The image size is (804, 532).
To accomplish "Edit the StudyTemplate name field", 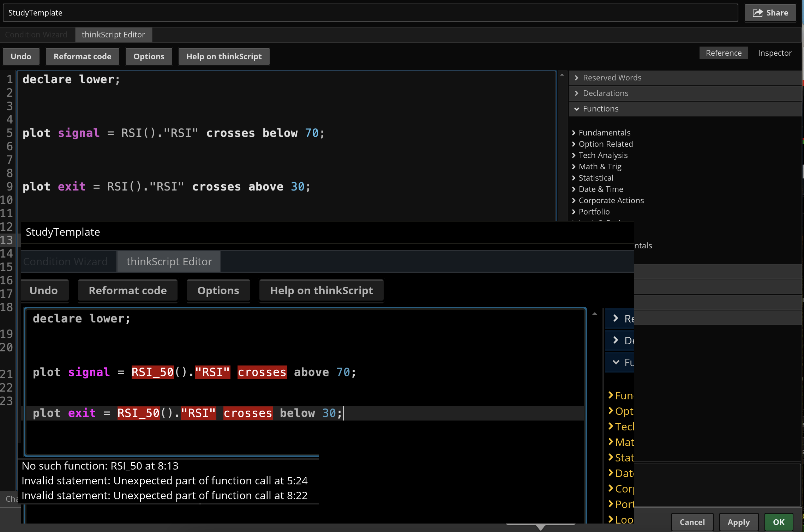I will (370, 13).
